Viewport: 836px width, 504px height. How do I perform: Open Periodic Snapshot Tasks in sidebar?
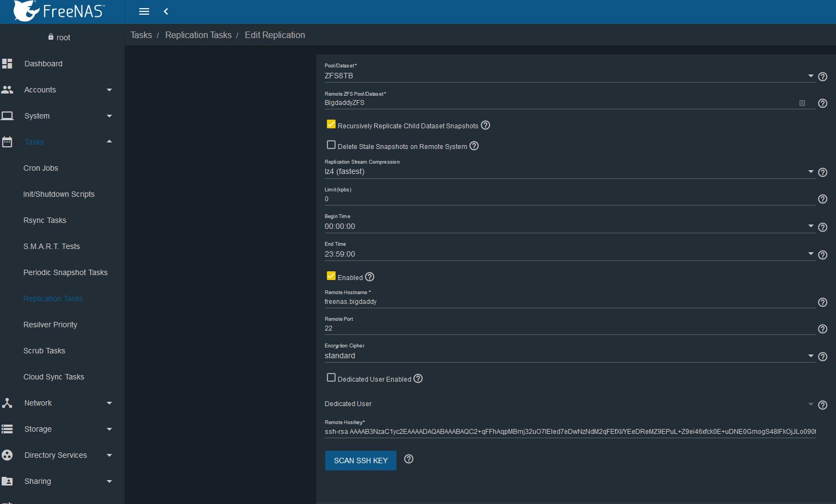pos(65,272)
